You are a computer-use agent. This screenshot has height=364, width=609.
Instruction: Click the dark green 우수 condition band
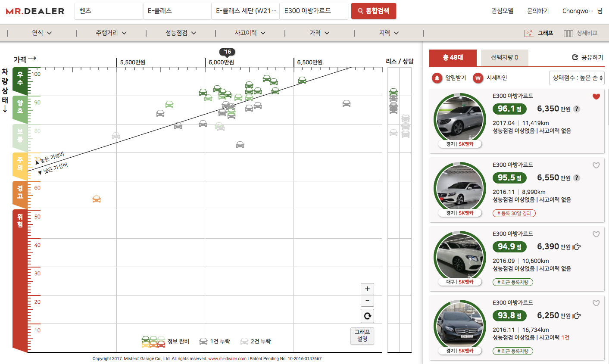pos(20,81)
